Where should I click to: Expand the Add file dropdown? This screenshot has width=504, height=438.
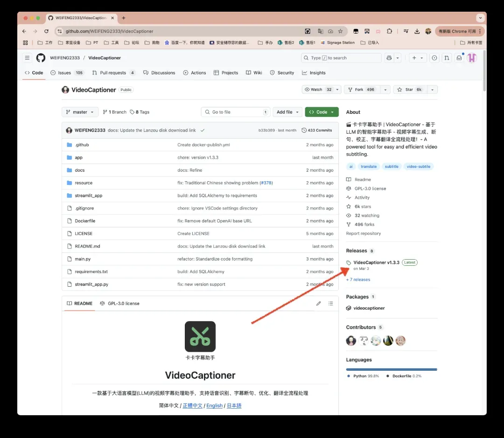coord(287,112)
